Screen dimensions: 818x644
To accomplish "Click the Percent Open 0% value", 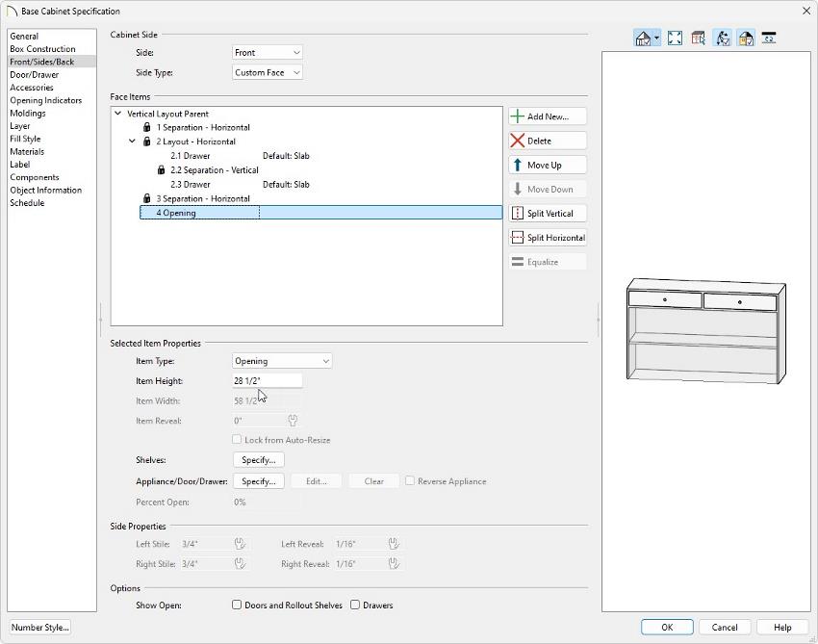I will point(240,502).
